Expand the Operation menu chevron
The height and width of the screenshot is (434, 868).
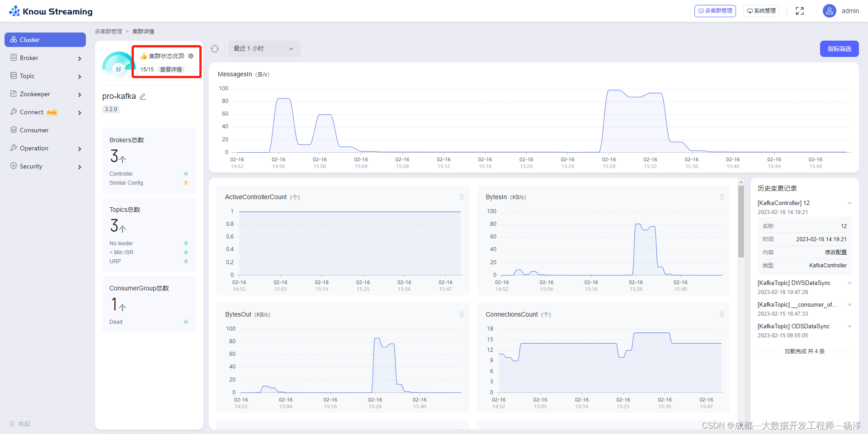click(x=80, y=149)
